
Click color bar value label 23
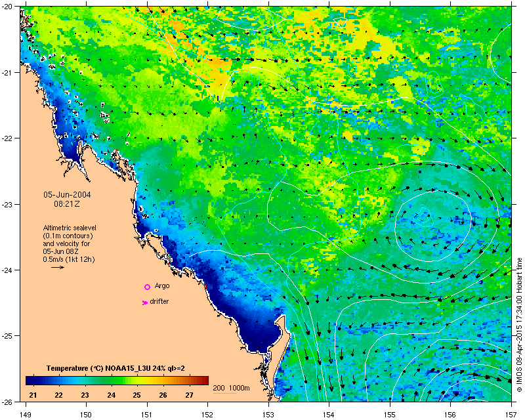point(85,395)
